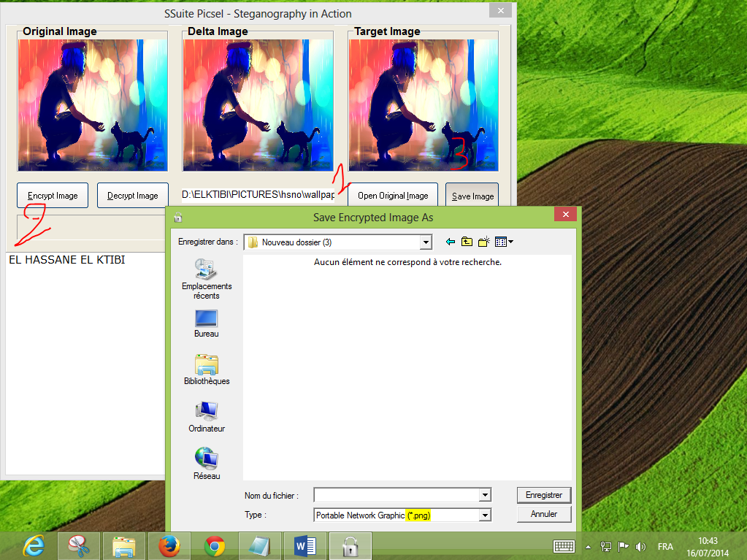Image resolution: width=747 pixels, height=560 pixels.
Task: Open Bibliothèques in the places sidebar
Action: pyautogui.click(x=207, y=369)
